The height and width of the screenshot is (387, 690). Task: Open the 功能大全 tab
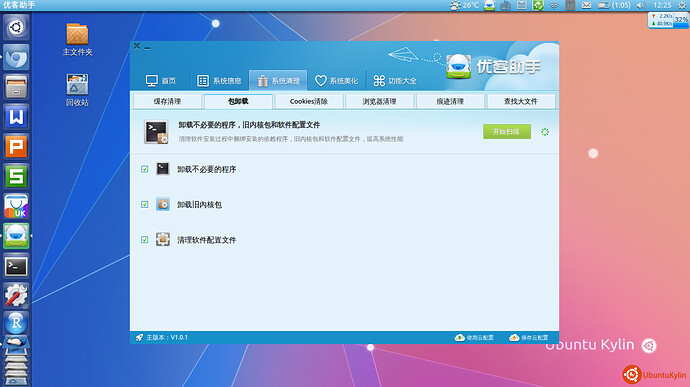click(x=395, y=81)
